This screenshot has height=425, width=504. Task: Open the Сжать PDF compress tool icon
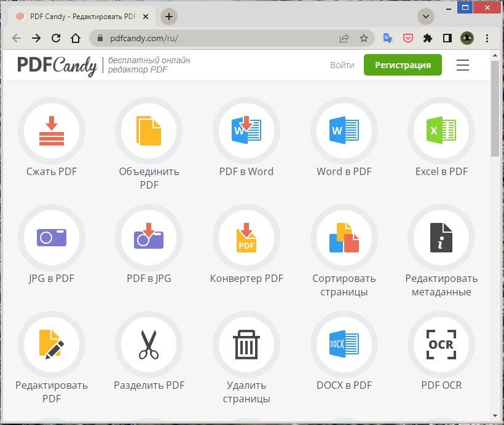(x=52, y=131)
